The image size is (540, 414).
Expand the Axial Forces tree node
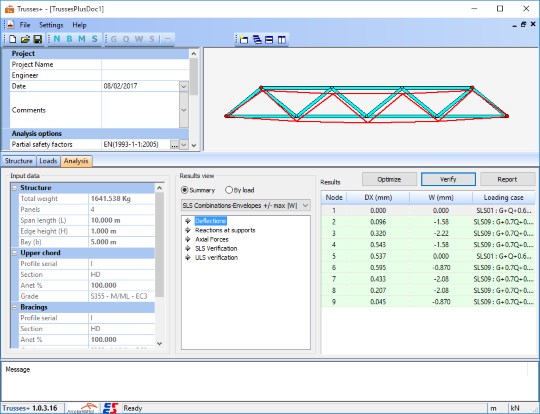[188, 239]
